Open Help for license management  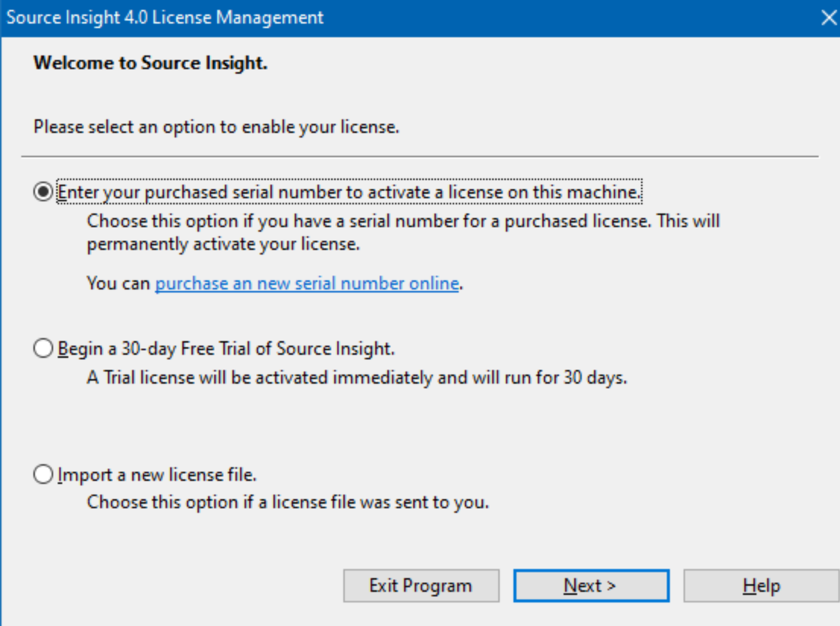point(761,586)
